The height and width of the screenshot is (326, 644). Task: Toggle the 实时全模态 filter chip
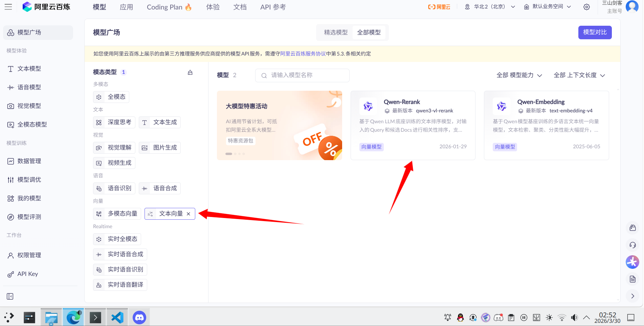[x=117, y=239]
